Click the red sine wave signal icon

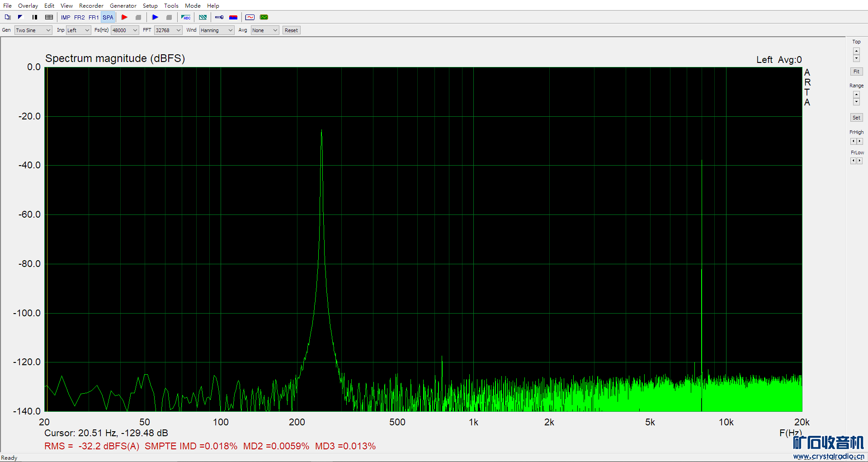[250, 17]
